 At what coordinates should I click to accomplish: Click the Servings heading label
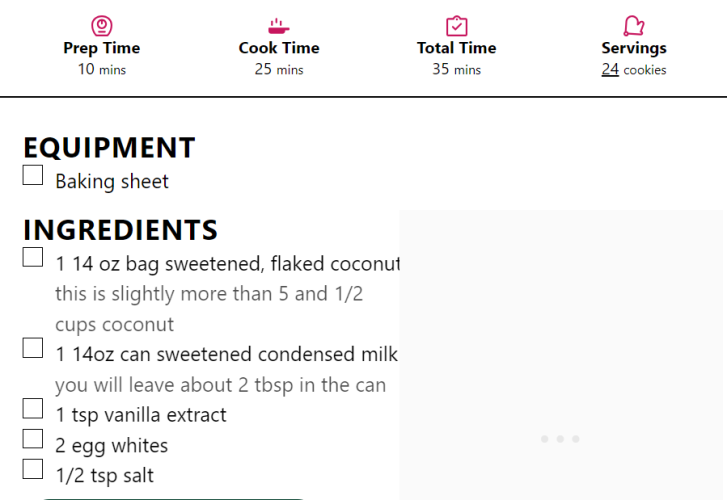[634, 48]
